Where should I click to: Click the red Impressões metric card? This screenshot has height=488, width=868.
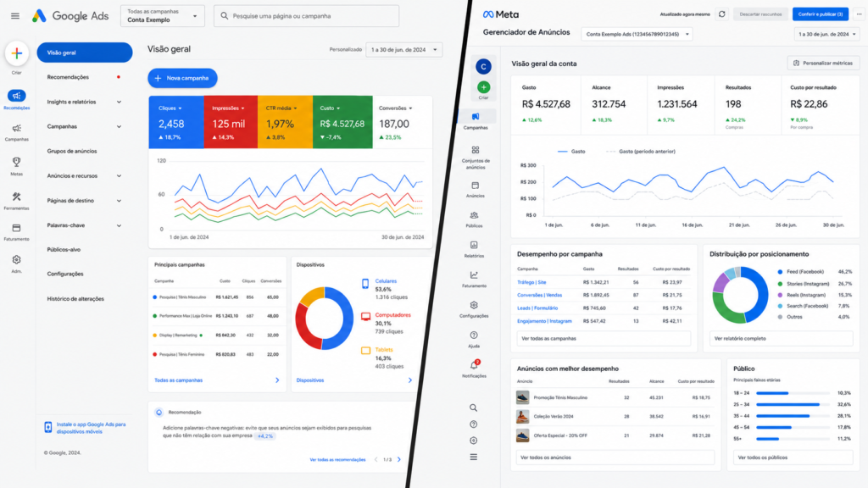[x=231, y=122]
